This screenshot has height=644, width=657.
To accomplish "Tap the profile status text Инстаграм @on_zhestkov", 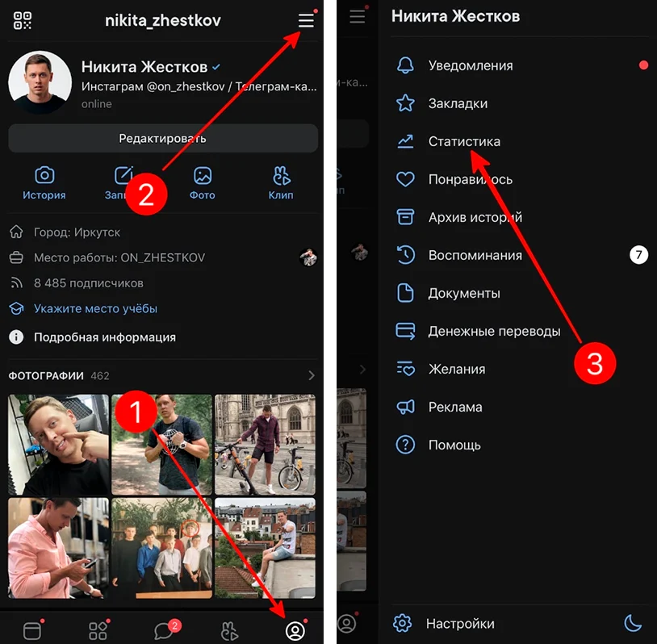I will tap(199, 86).
